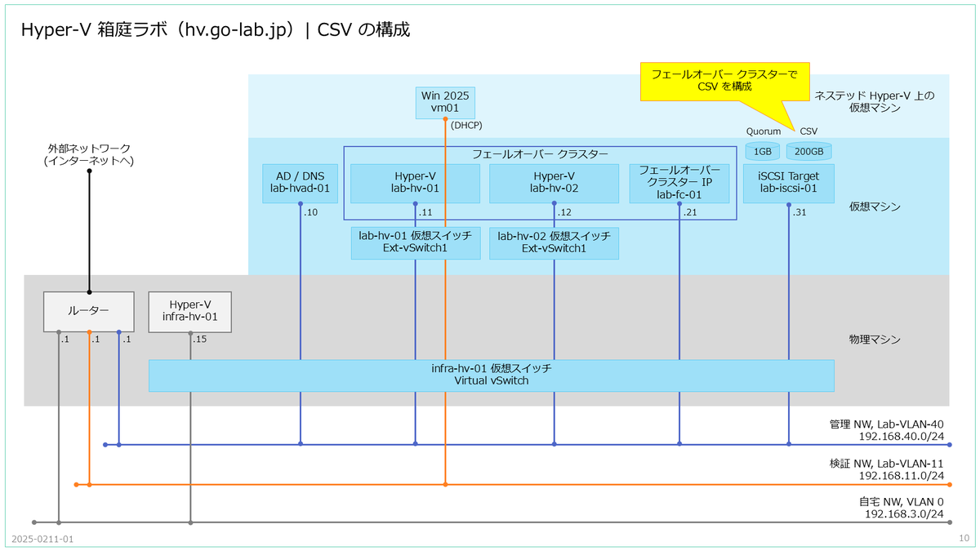Click the lab-hv-02 Ext-vSwitch1 box
Screen dimensions: 980x551
click(x=555, y=243)
